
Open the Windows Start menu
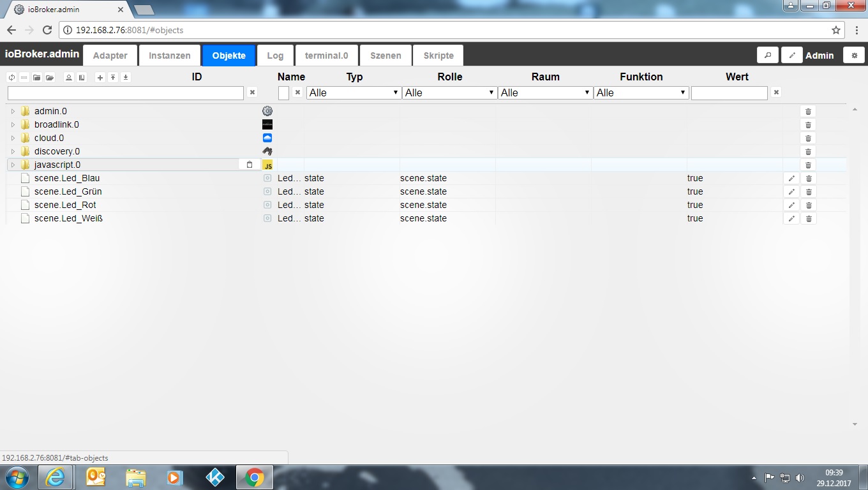click(x=16, y=477)
